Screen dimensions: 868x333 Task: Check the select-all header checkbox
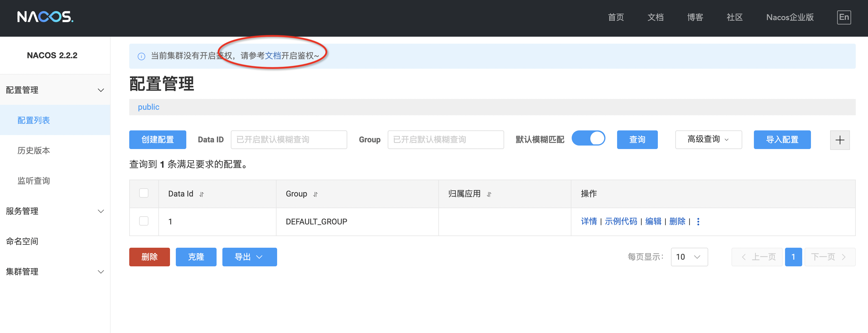click(144, 193)
